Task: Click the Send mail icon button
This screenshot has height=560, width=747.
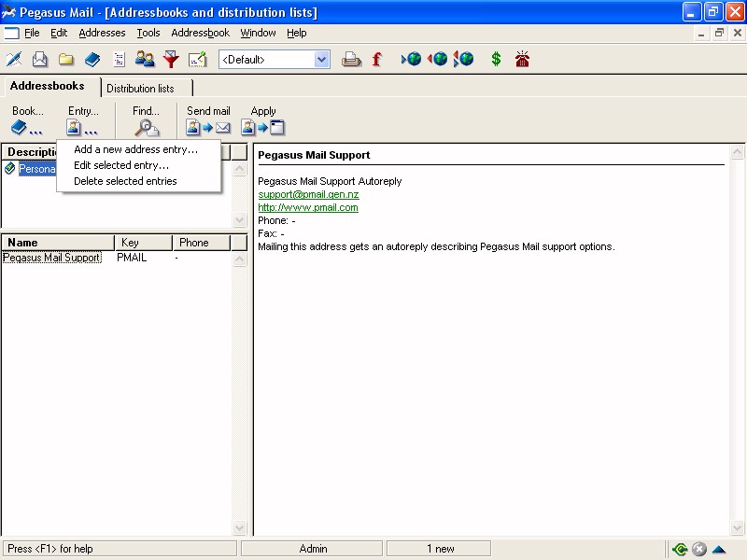Action: tap(208, 128)
